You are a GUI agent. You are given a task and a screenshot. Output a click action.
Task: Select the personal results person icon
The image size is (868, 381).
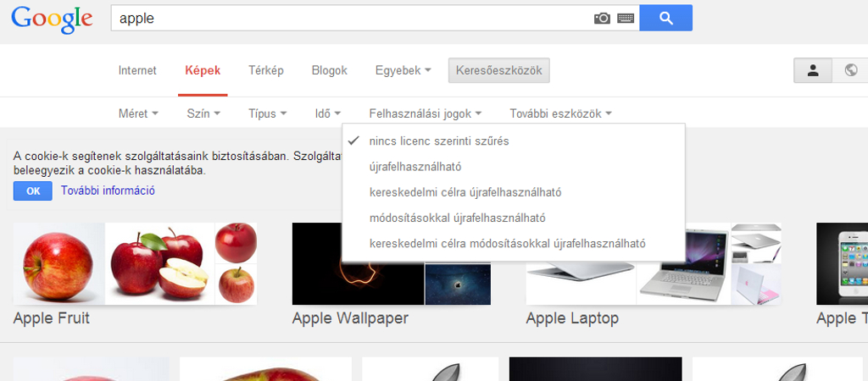813,71
